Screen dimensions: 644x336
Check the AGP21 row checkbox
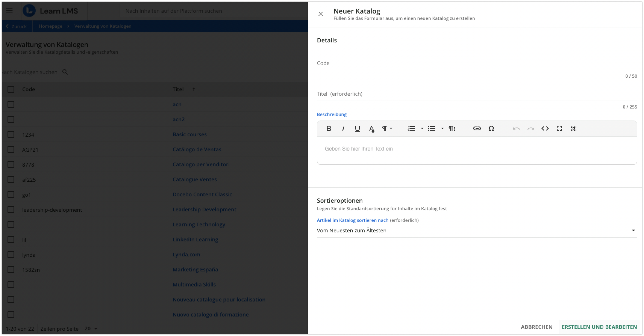(x=11, y=149)
